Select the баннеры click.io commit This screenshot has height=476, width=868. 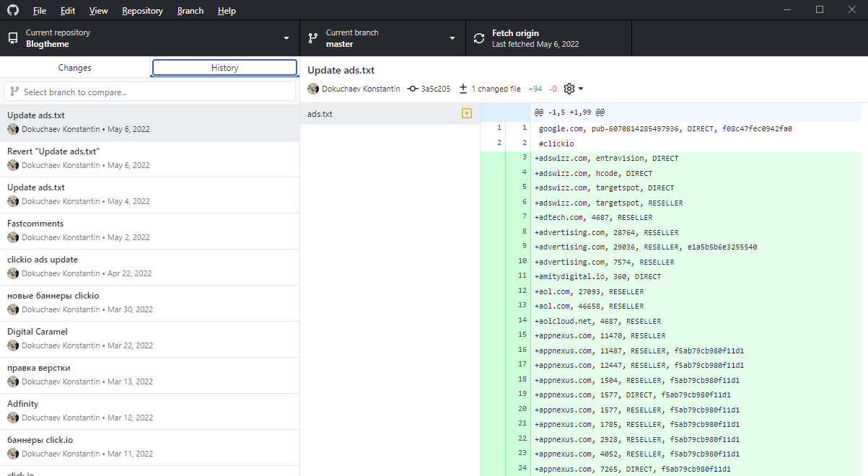tap(149, 447)
